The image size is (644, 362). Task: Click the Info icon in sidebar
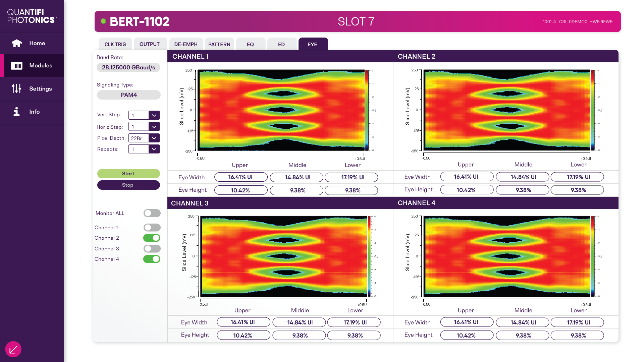(16, 112)
